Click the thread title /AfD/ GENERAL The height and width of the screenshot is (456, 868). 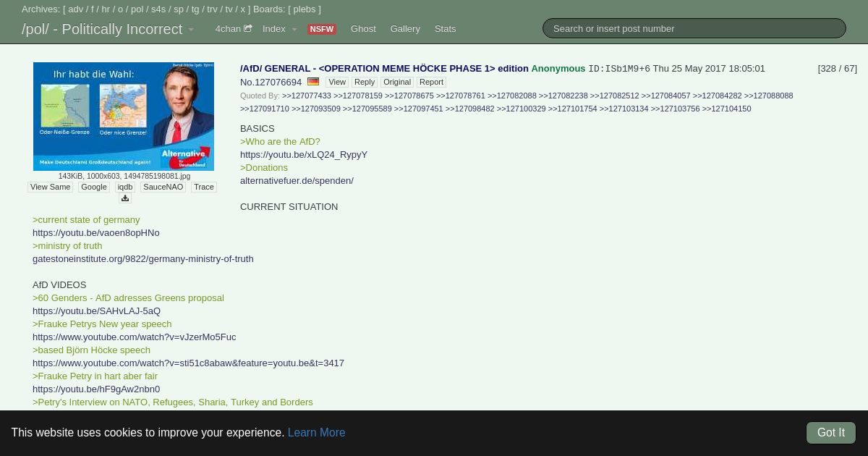click(384, 68)
